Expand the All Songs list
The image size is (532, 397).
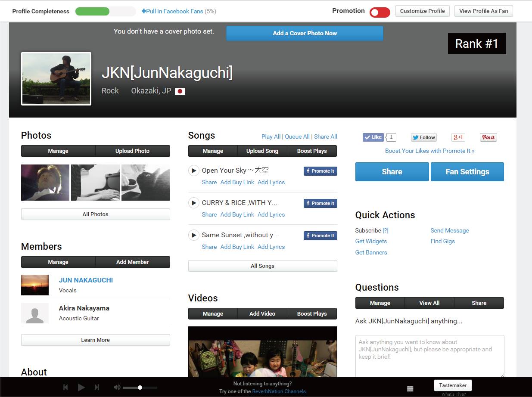(262, 266)
